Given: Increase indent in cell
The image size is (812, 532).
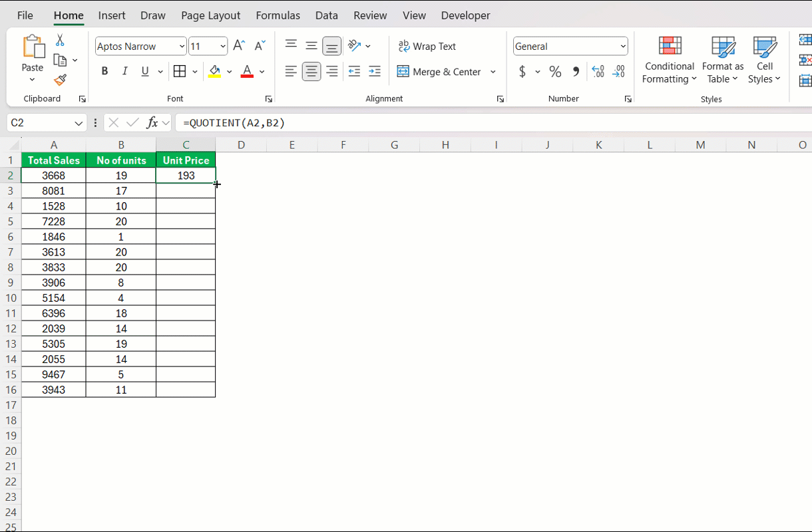Looking at the screenshot, I should [375, 71].
